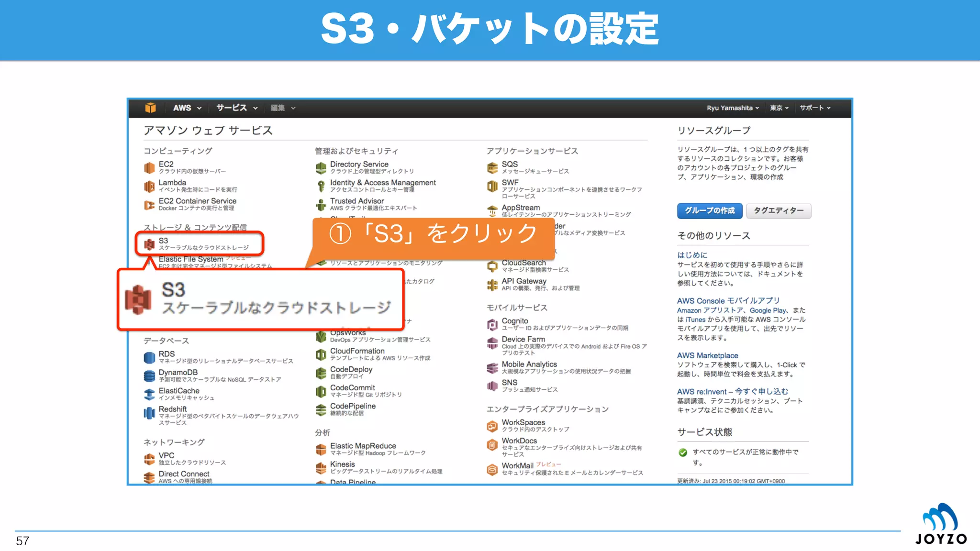
Task: Click the Elastic MapReduce icon
Action: coord(321,450)
